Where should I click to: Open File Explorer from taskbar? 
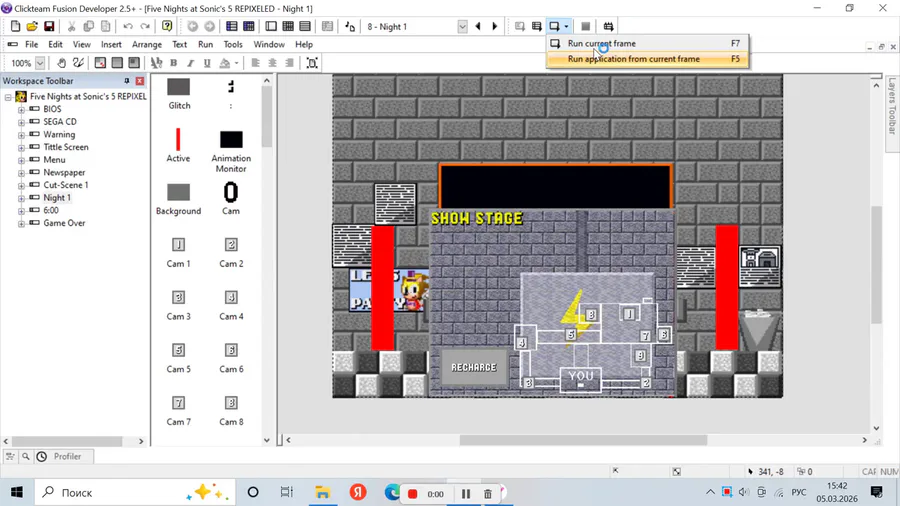point(323,493)
